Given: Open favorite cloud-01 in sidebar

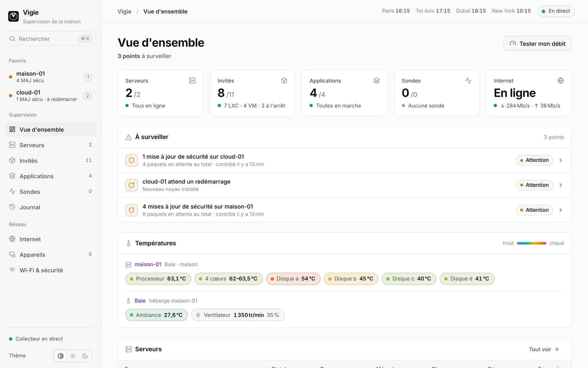Looking at the screenshot, I should (x=50, y=96).
